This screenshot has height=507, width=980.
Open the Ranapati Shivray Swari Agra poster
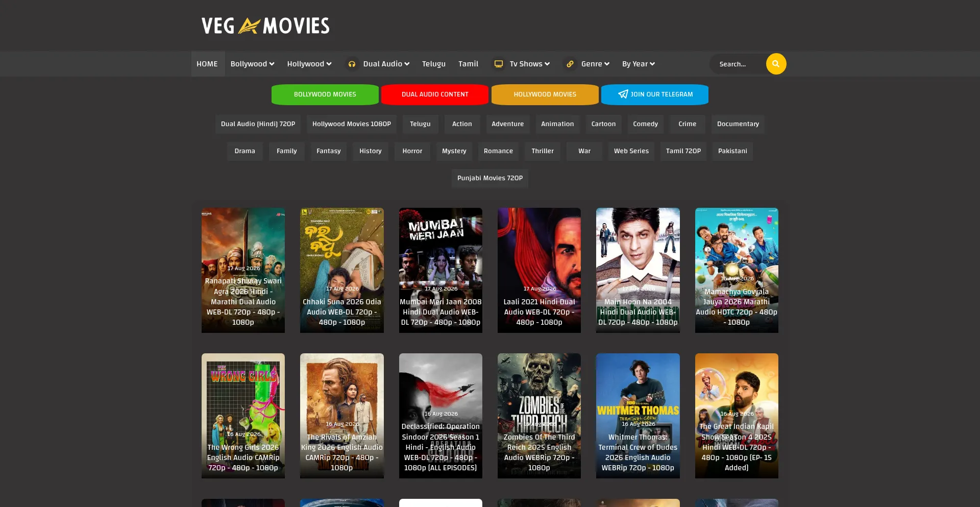(243, 270)
